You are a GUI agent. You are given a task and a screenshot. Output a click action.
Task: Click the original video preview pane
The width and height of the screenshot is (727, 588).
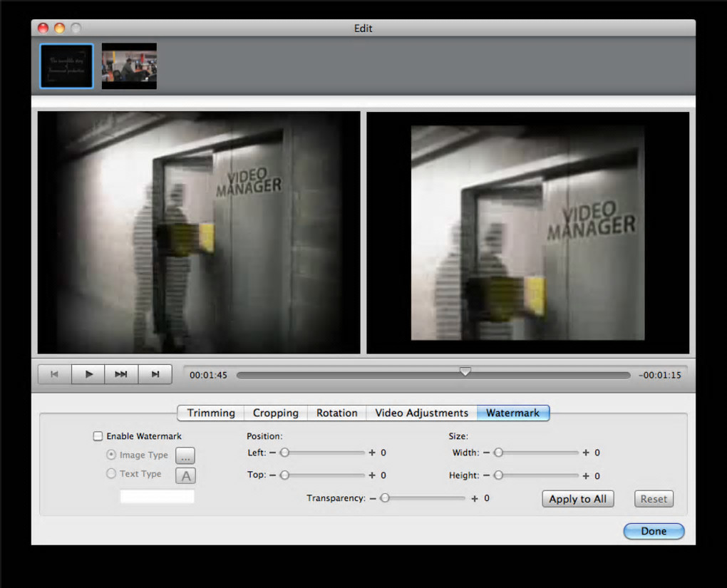pos(199,233)
